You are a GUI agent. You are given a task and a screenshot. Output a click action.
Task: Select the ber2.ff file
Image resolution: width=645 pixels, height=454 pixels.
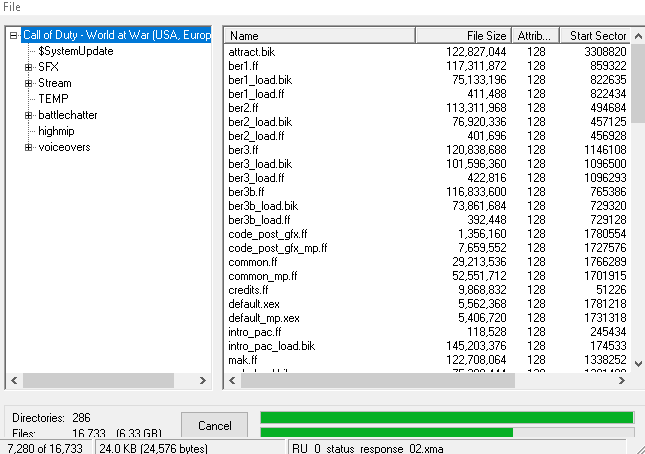tap(243, 108)
